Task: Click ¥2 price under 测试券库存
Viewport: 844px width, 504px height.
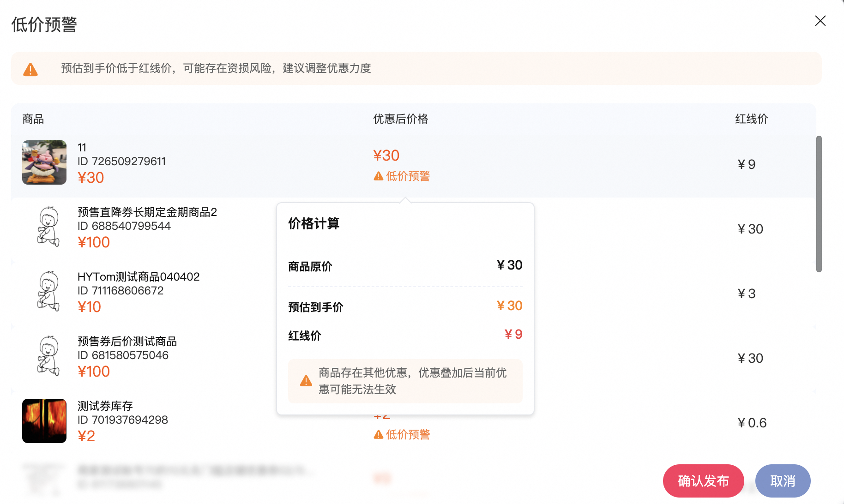Action: (86, 436)
